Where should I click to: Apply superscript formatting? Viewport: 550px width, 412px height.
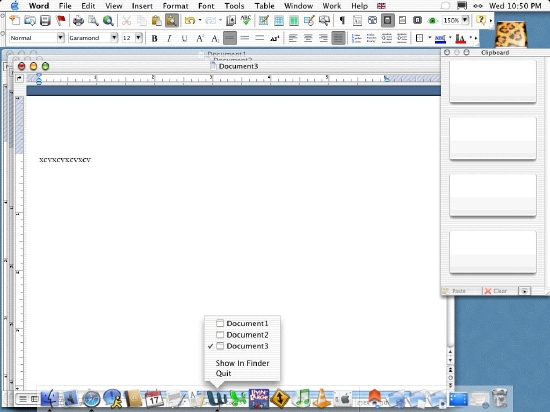[x=200, y=38]
